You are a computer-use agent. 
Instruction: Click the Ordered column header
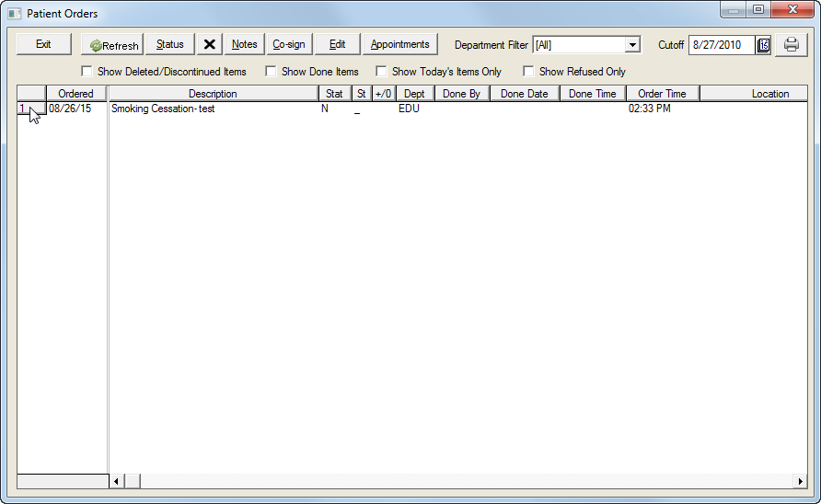pyautogui.click(x=75, y=94)
